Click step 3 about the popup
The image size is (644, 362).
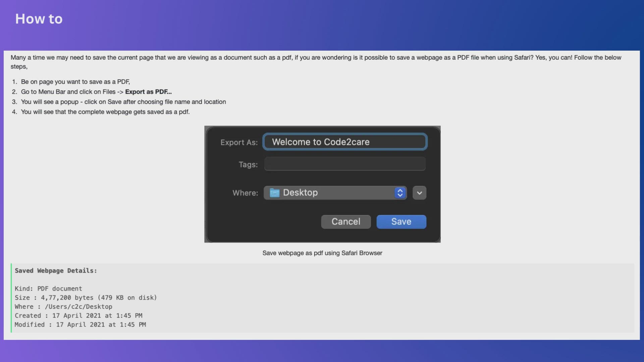click(123, 102)
